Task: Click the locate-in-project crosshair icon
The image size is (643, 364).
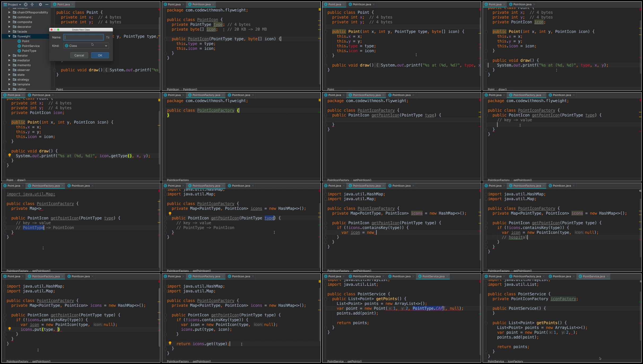Action: (26, 5)
